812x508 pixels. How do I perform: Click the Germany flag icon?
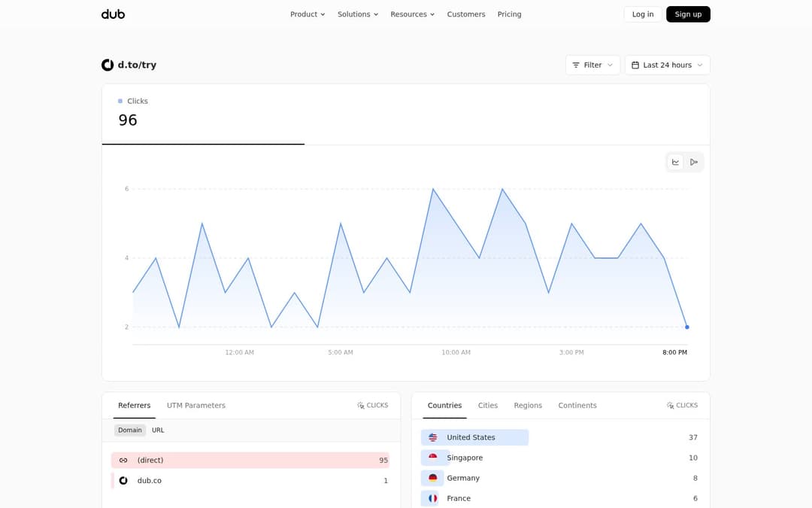433,478
